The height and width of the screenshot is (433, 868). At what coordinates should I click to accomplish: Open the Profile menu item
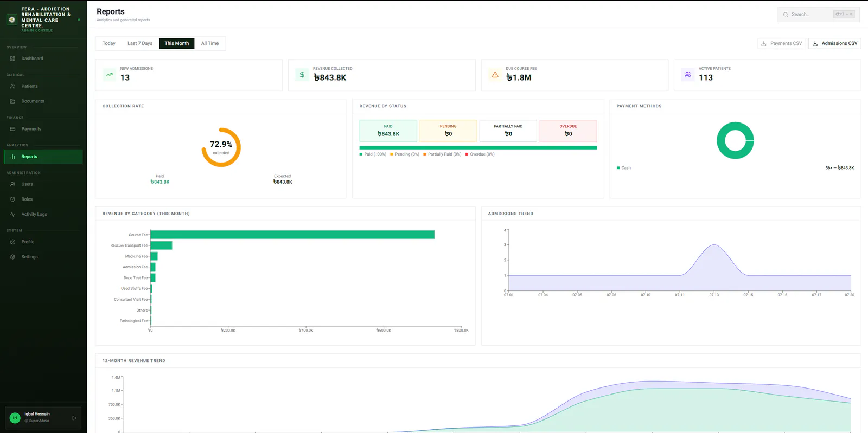[x=43, y=242]
